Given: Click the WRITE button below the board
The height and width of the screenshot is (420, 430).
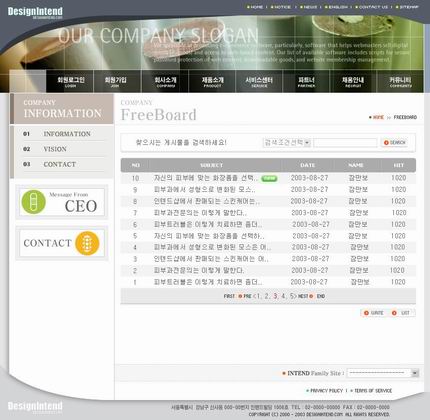Looking at the screenshot, I should pos(374,313).
